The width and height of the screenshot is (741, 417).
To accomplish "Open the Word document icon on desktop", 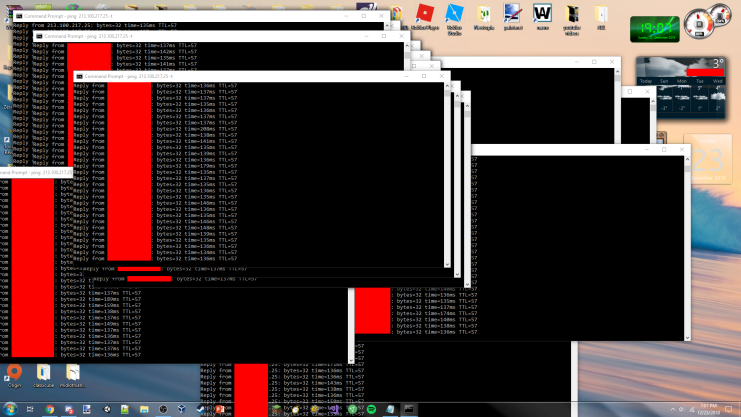I will (x=542, y=13).
